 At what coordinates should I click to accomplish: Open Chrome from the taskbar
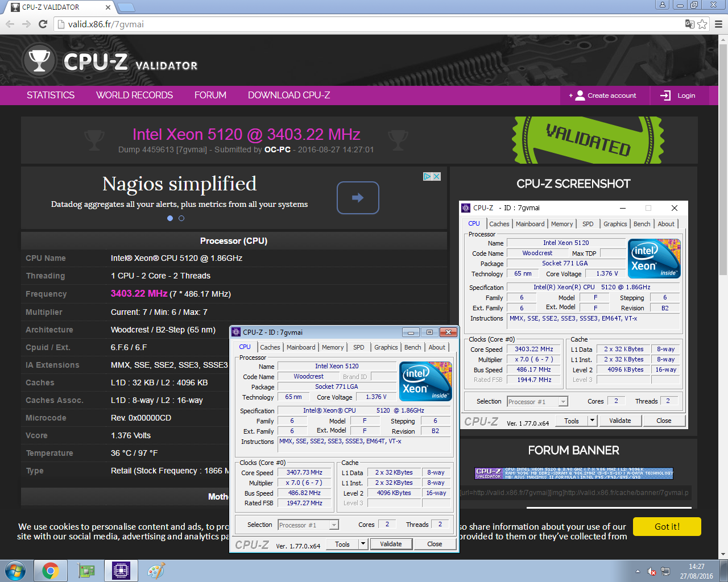pos(51,571)
